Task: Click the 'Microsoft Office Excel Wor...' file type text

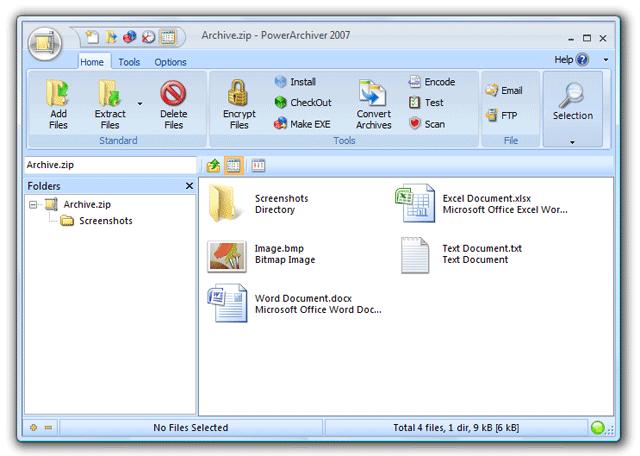Action: 505,210
